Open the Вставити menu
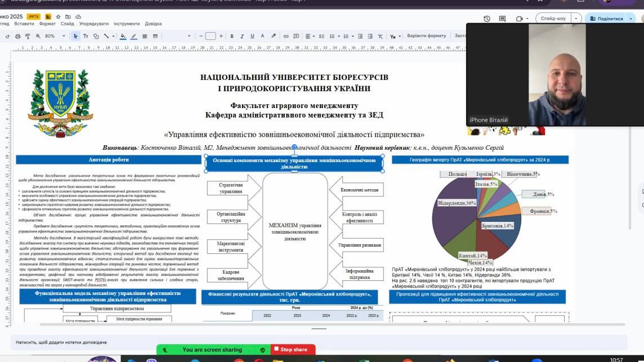Screen dimensions: 644x362 tap(24, 24)
